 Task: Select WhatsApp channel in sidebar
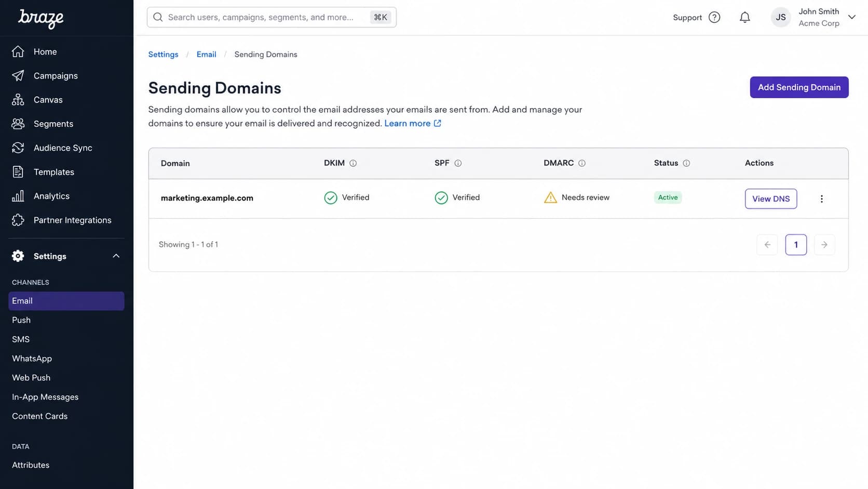[x=32, y=359]
